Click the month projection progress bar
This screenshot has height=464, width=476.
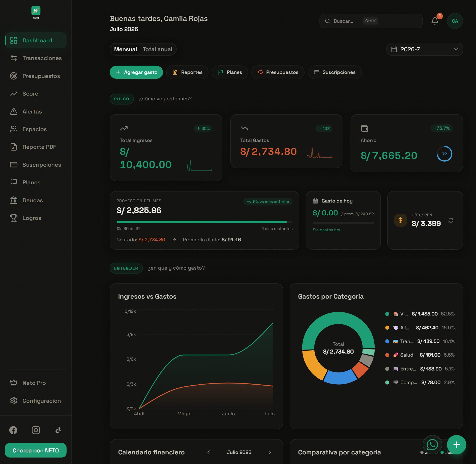(x=204, y=222)
